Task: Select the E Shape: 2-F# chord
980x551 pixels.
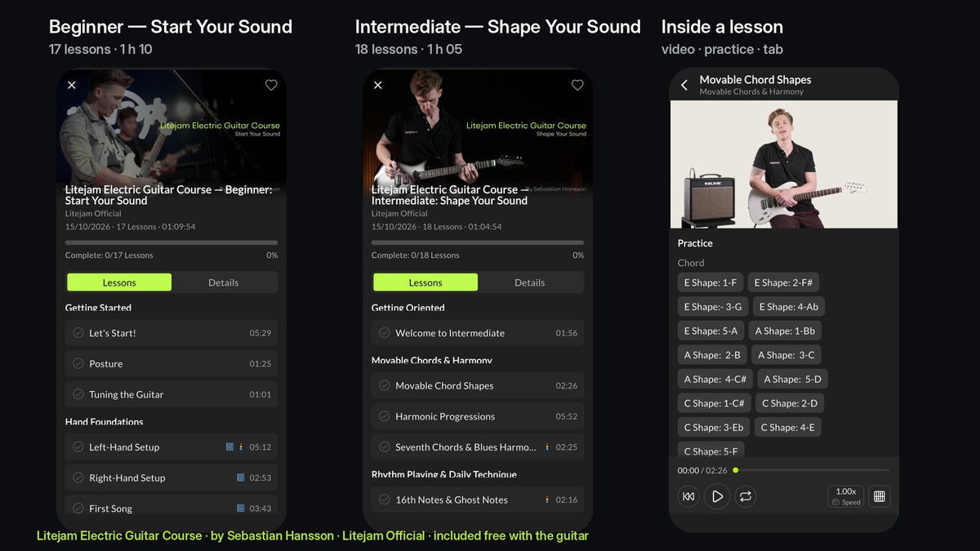Action: tap(784, 282)
